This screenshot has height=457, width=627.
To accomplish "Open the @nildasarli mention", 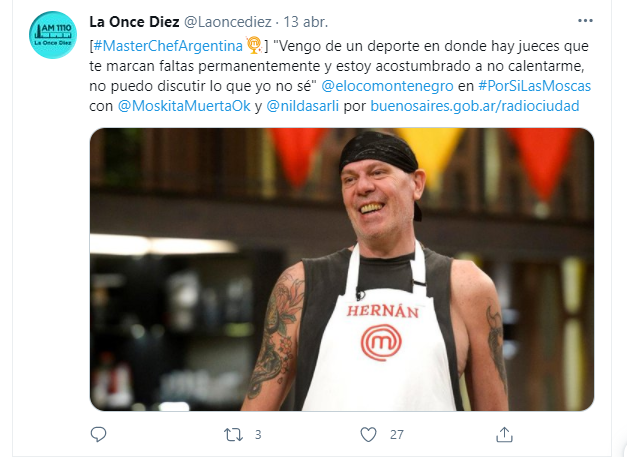I will tap(302, 106).
